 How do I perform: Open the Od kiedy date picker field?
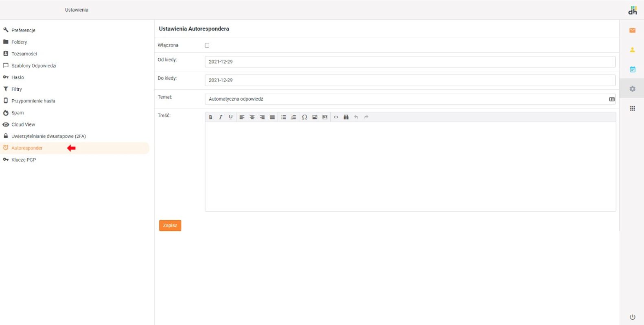410,62
